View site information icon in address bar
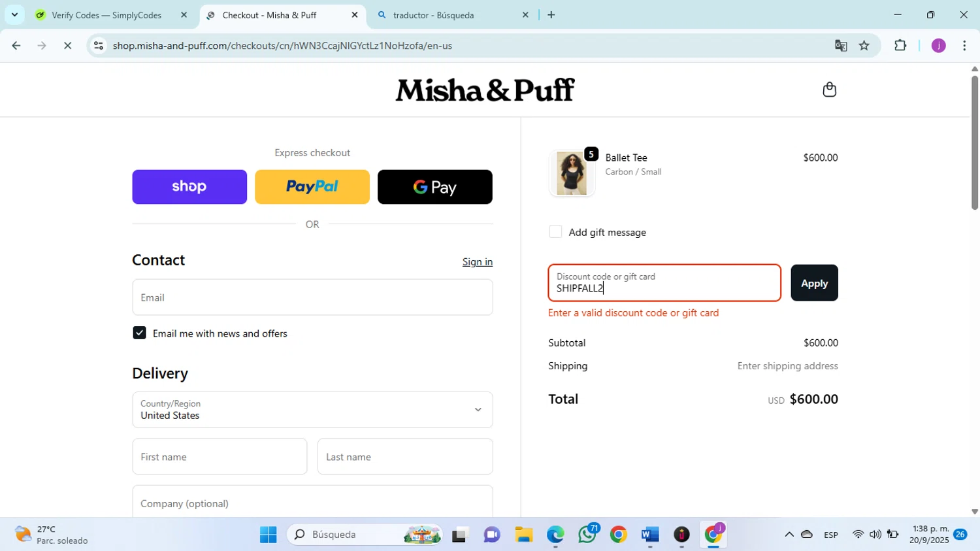The image size is (980, 551). pyautogui.click(x=99, y=46)
